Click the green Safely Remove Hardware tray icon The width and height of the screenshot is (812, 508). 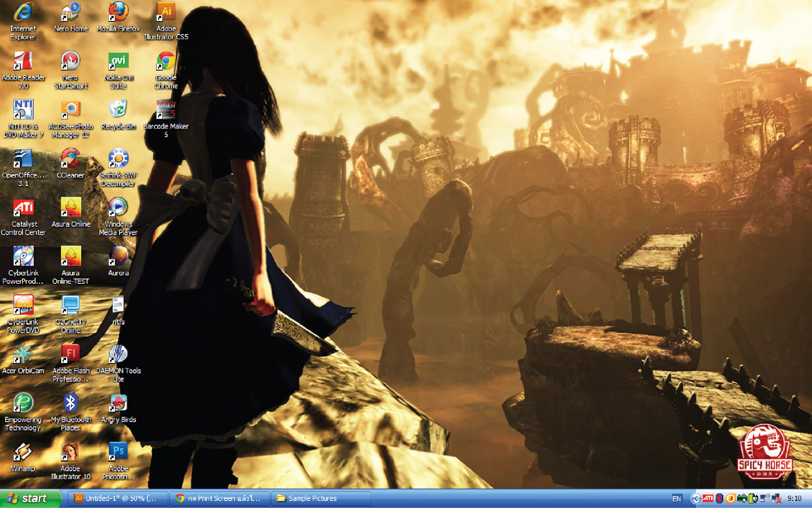pos(742,498)
